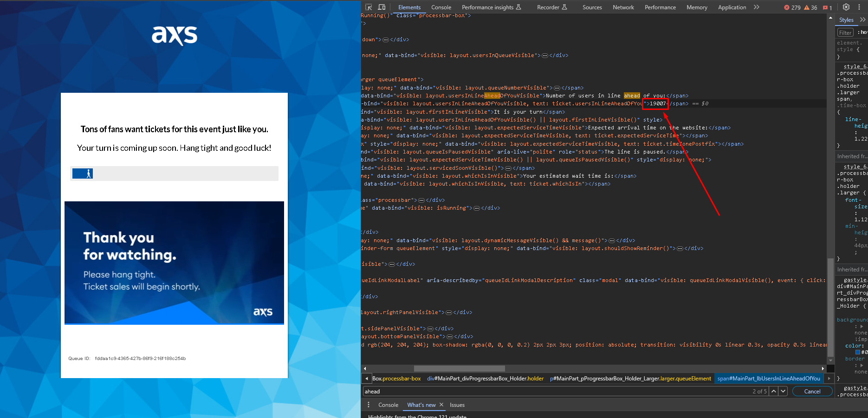Expand the processbar div ellipsis
The image size is (868, 418).
(x=421, y=200)
